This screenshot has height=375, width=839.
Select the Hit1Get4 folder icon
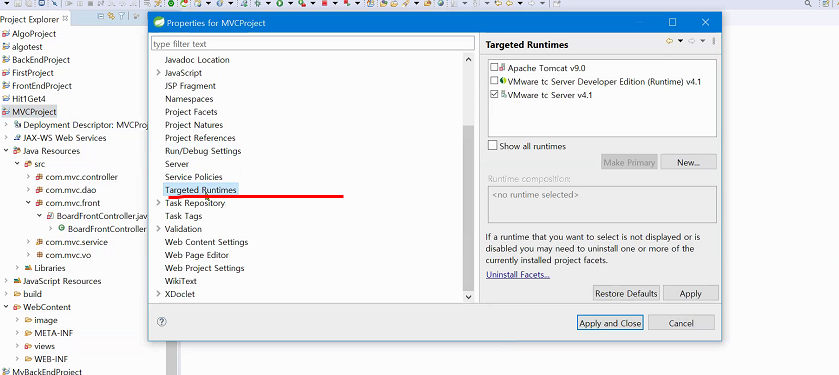(6, 98)
